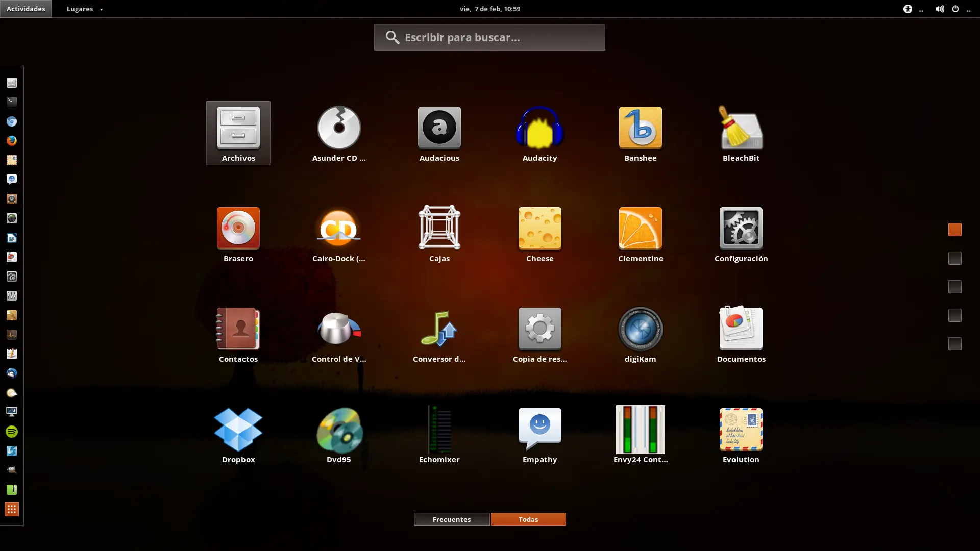
Task: Open Thunderbird from the dash
Action: click(x=12, y=373)
